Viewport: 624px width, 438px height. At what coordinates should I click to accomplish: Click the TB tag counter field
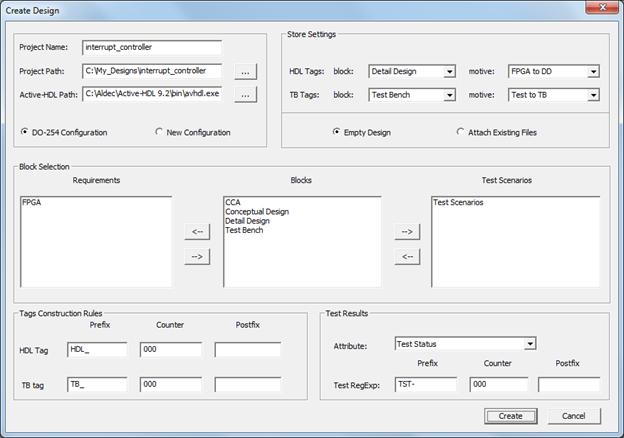point(171,385)
